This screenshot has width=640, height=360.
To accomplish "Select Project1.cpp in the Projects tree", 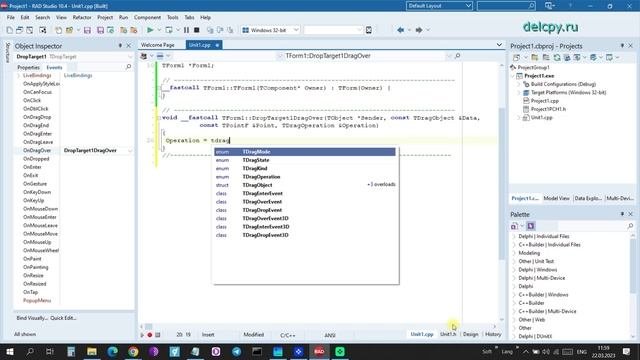I will tap(544, 101).
